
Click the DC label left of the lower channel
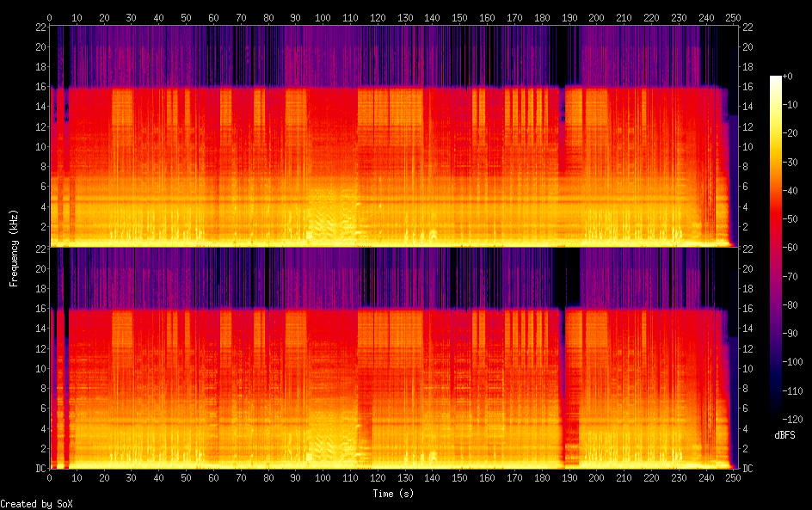(39, 468)
